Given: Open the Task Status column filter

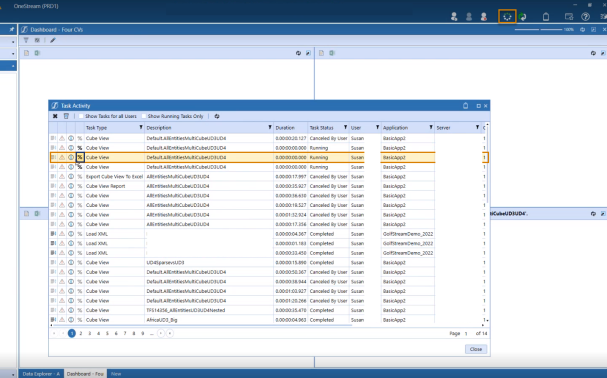Looking at the screenshot, I should pyautogui.click(x=345, y=127).
